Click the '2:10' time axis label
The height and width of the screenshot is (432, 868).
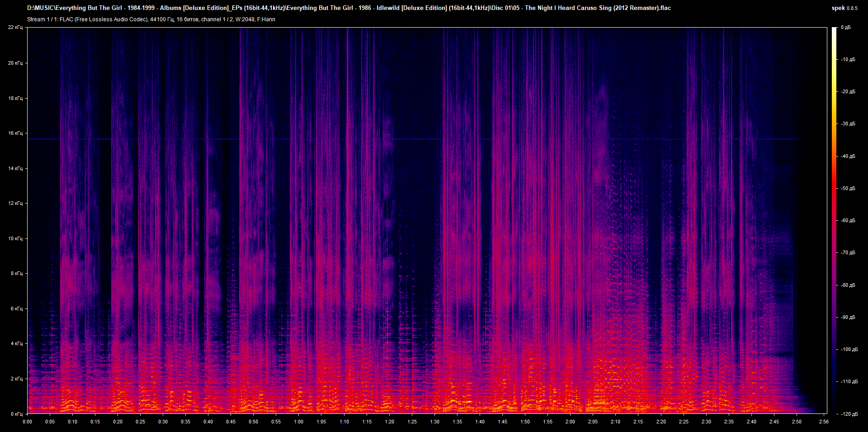615,422
